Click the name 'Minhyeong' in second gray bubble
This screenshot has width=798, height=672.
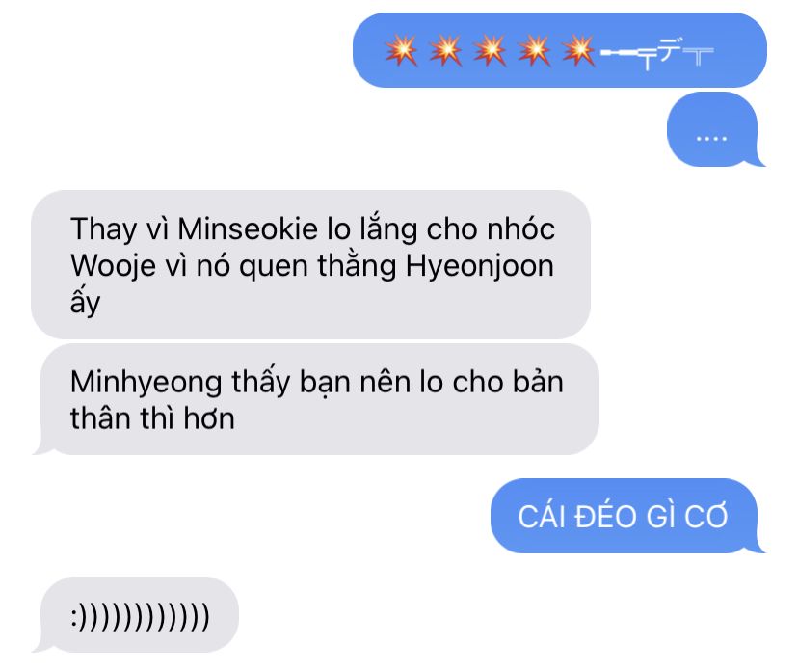[146, 383]
